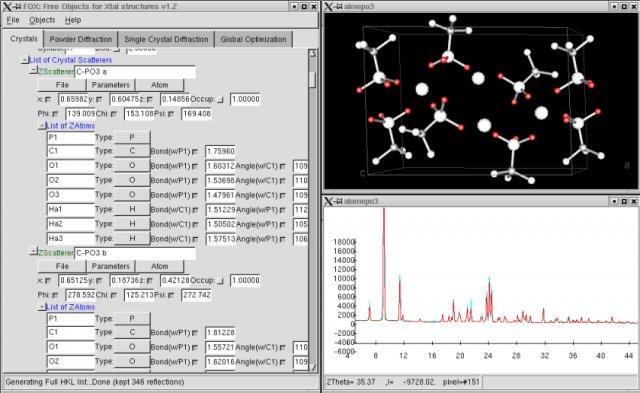Edit the Phi value 139.009

click(80, 113)
